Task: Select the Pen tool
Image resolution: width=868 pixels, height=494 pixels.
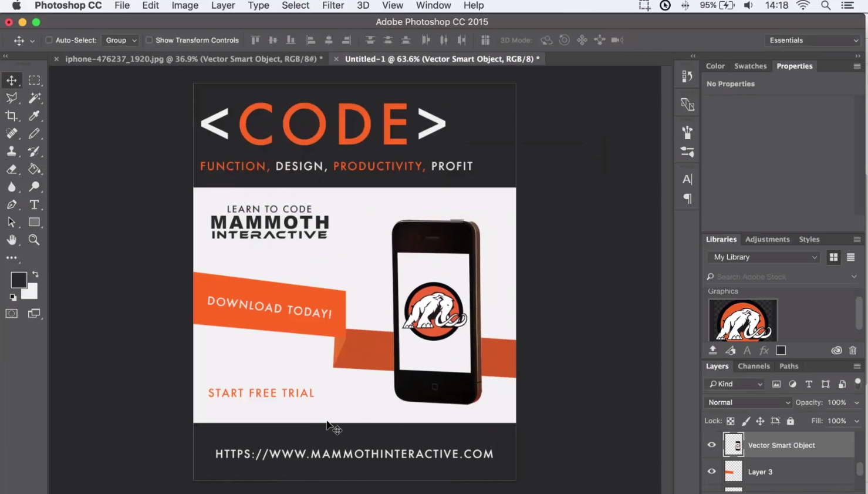Action: (x=12, y=204)
